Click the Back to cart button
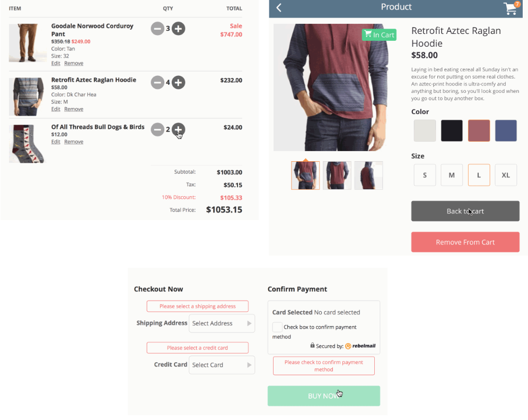Viewport: 528px width, 420px height. coord(465,211)
